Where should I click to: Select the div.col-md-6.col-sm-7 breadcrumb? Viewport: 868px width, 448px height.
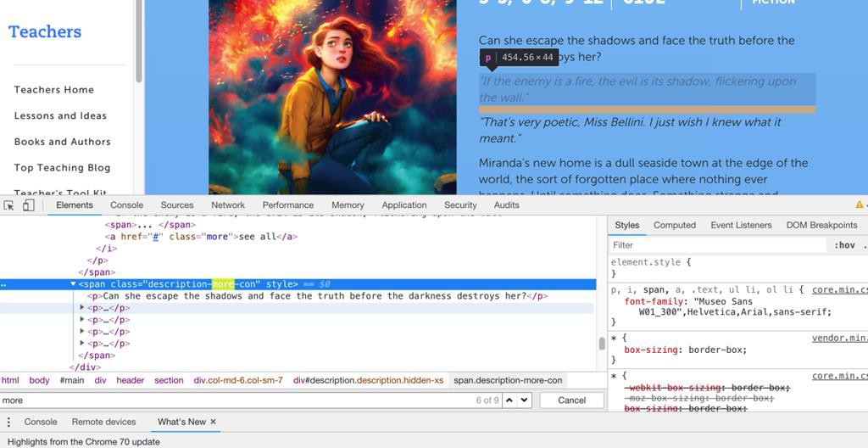[x=238, y=380]
